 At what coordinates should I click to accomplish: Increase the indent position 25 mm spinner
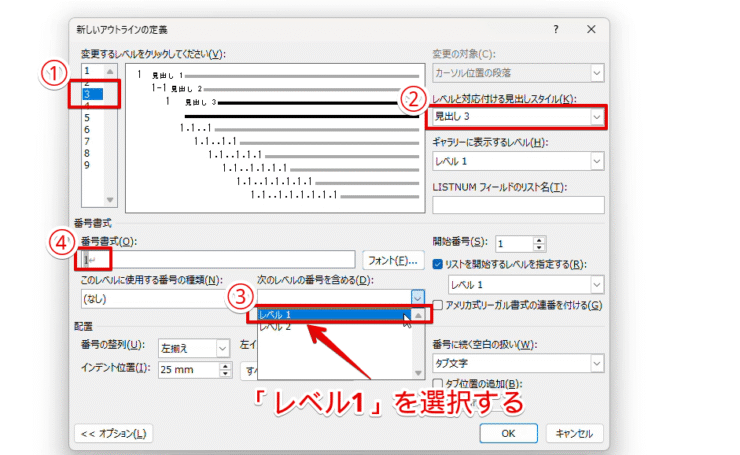click(226, 366)
